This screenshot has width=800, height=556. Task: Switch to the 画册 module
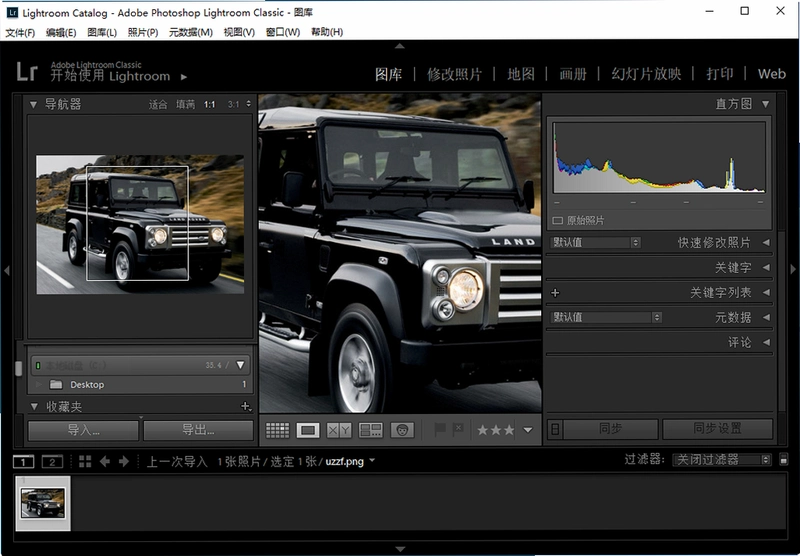tap(573, 74)
